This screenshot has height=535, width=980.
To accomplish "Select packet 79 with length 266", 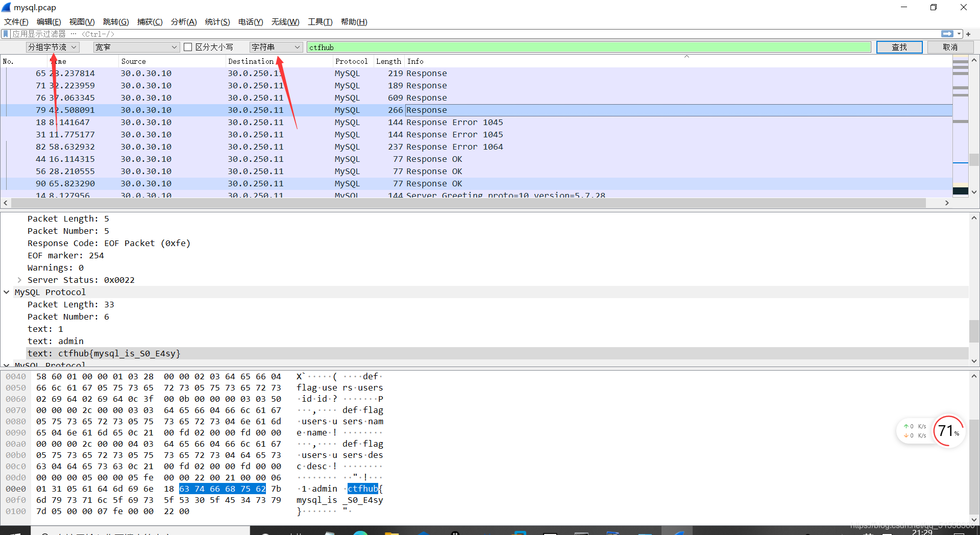I will [477, 110].
